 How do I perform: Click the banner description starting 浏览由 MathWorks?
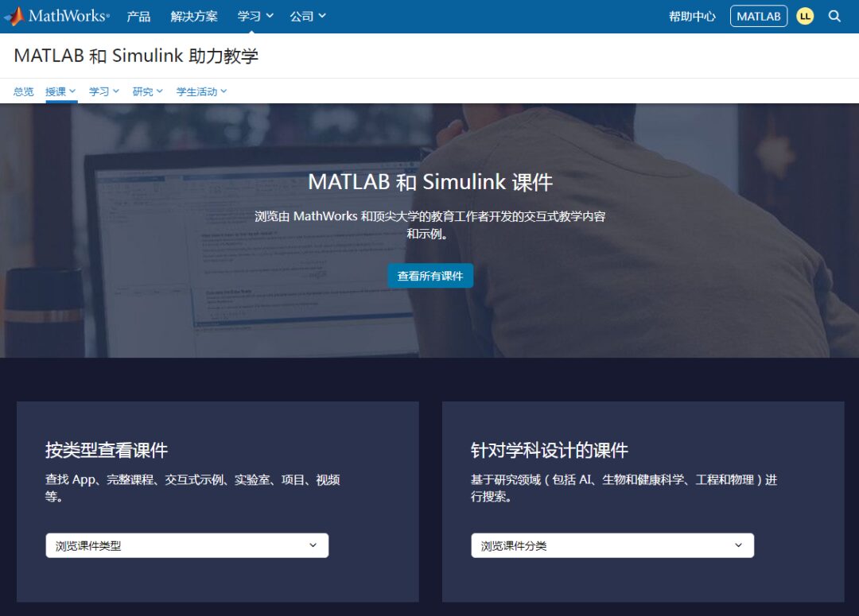click(430, 224)
